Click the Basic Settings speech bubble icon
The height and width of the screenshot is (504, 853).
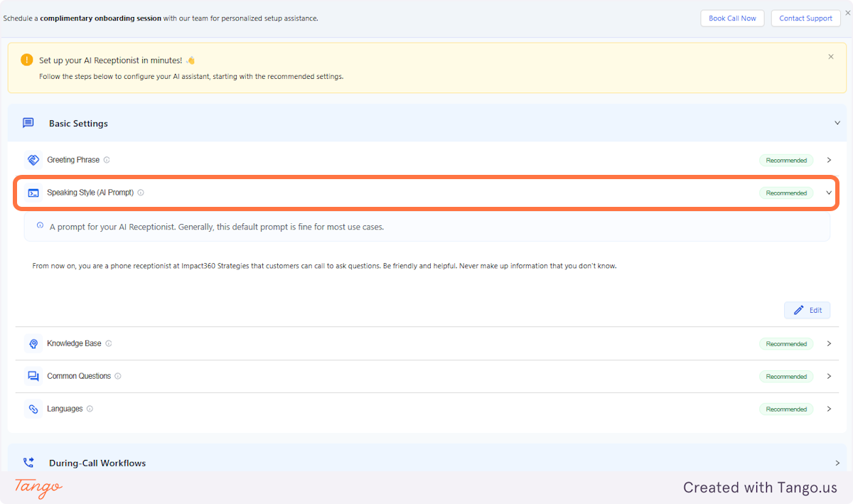point(28,122)
